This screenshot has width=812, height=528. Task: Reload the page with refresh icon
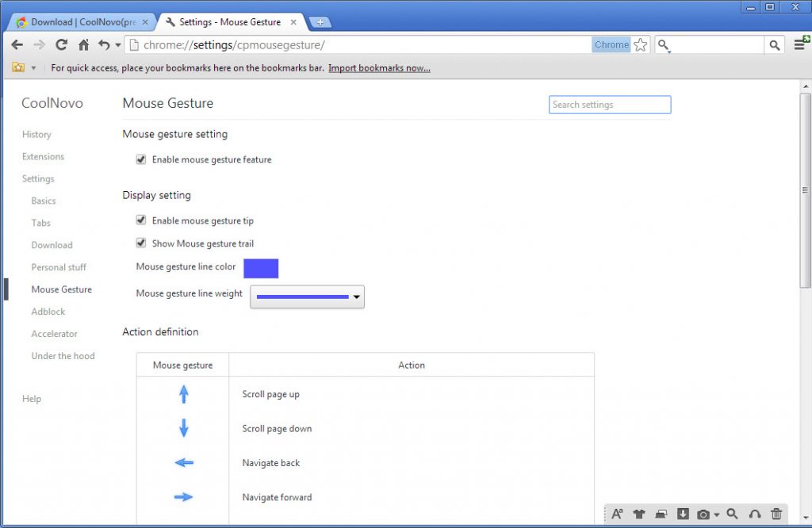(62, 45)
